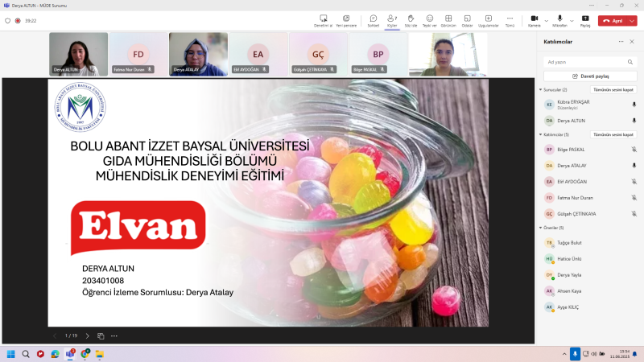The height and width of the screenshot is (362, 644).
Task: Toggle Kübra ERYAŞAR microphone icon
Action: pos(634,105)
